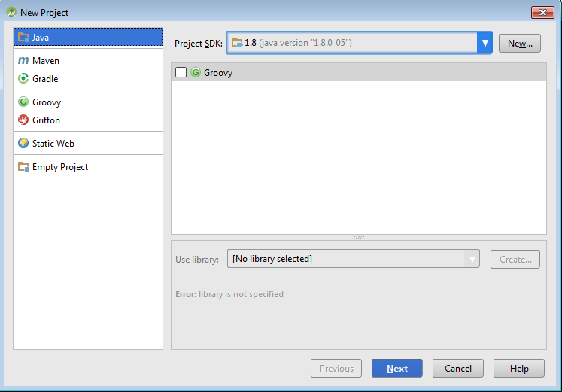Click the Maven 'm' icon
The image size is (562, 392).
click(x=23, y=60)
